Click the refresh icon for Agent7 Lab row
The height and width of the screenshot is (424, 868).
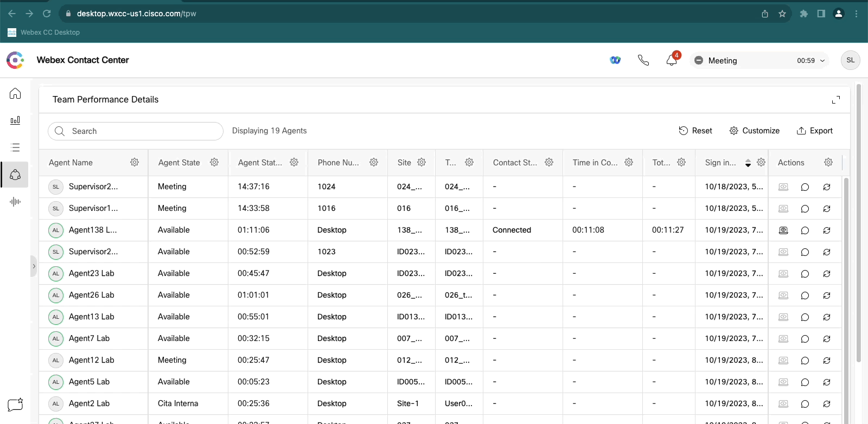(827, 339)
